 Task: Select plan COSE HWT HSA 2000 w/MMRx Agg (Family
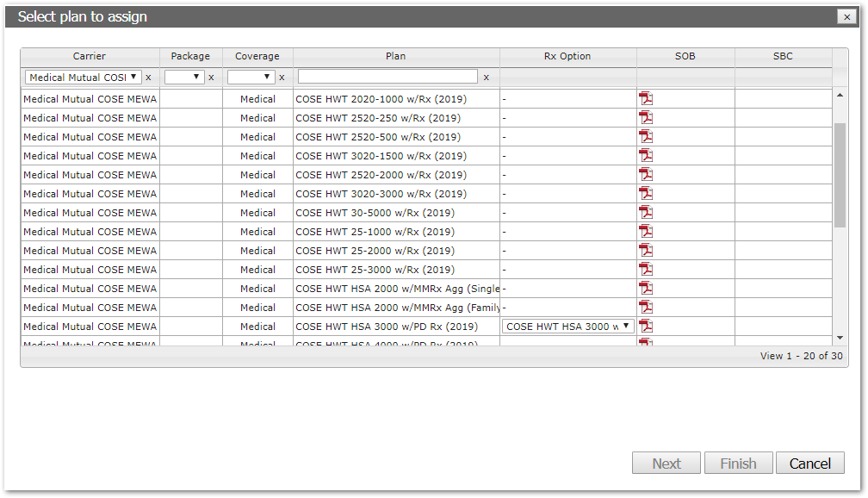(398, 308)
